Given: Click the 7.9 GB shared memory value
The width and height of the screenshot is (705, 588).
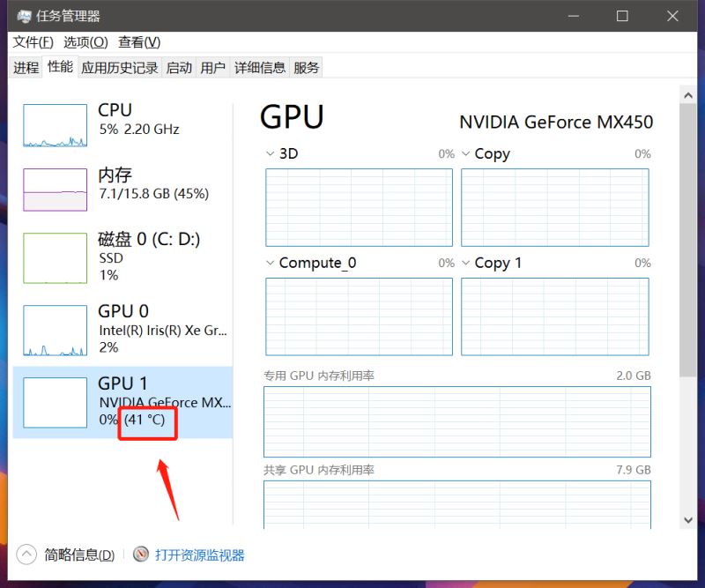Looking at the screenshot, I should (x=634, y=470).
